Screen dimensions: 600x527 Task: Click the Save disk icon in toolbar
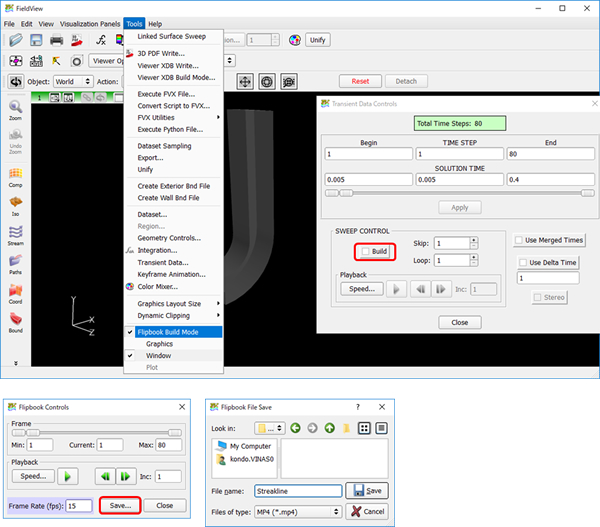(x=35, y=40)
